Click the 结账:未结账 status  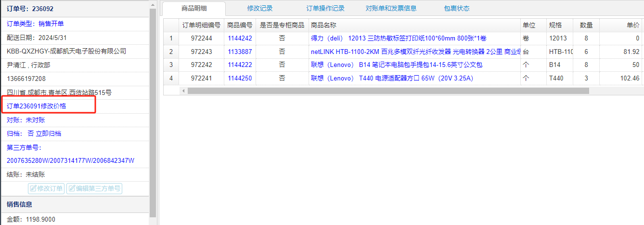[26, 175]
